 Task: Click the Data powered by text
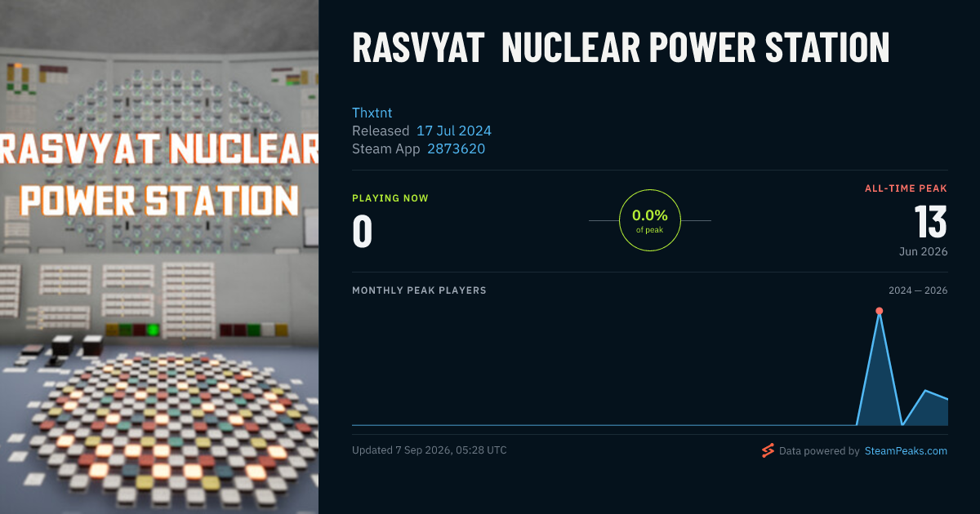tap(819, 450)
